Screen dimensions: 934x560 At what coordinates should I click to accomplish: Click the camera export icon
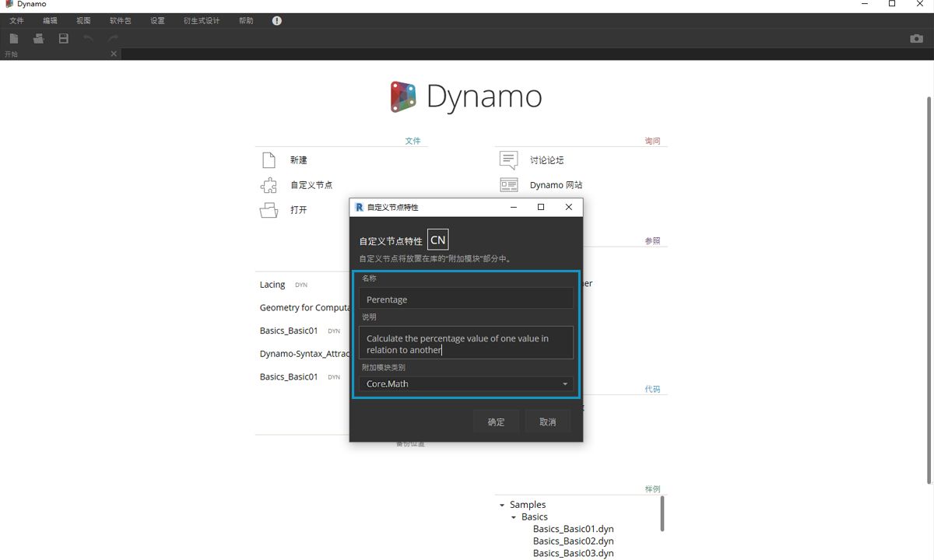click(x=917, y=38)
